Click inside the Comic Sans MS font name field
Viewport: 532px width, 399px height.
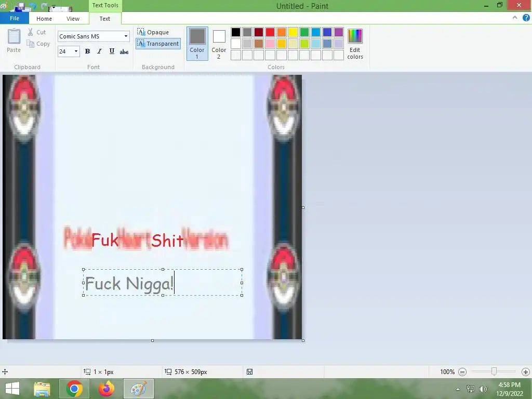[x=90, y=36]
